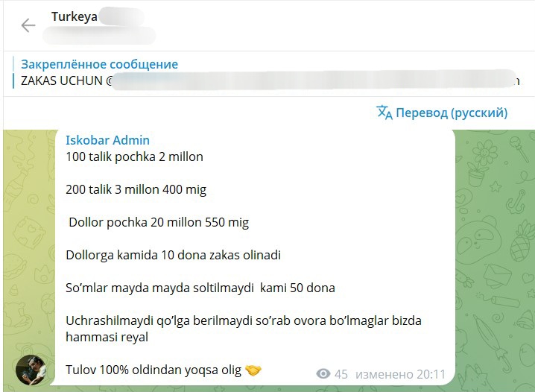Select the line '100 talik pochka 2 millon'
The width and height of the screenshot is (535, 392).
tap(134, 157)
